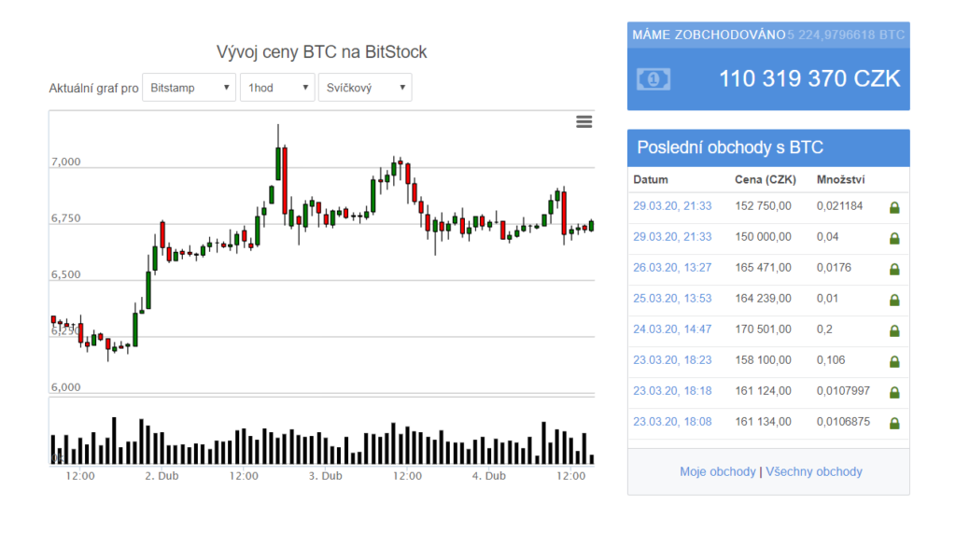This screenshot has height=560, width=956.
Task: Click the 3. Dub x-axis label
Action: 325,476
